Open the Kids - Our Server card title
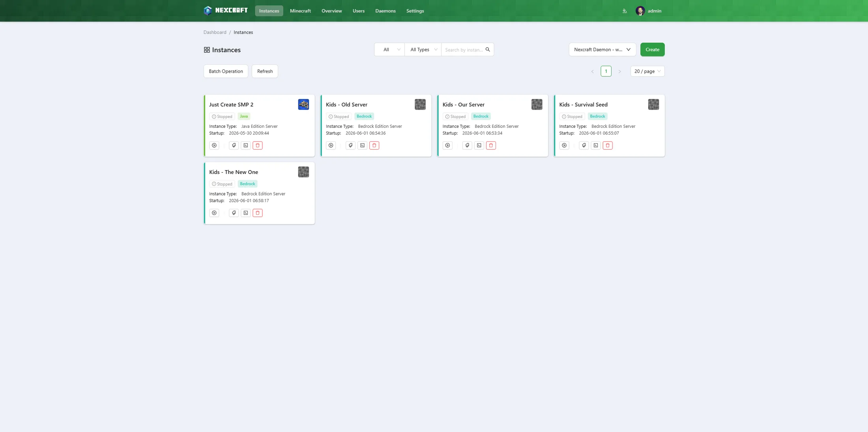The width and height of the screenshot is (868, 432). [x=464, y=105]
